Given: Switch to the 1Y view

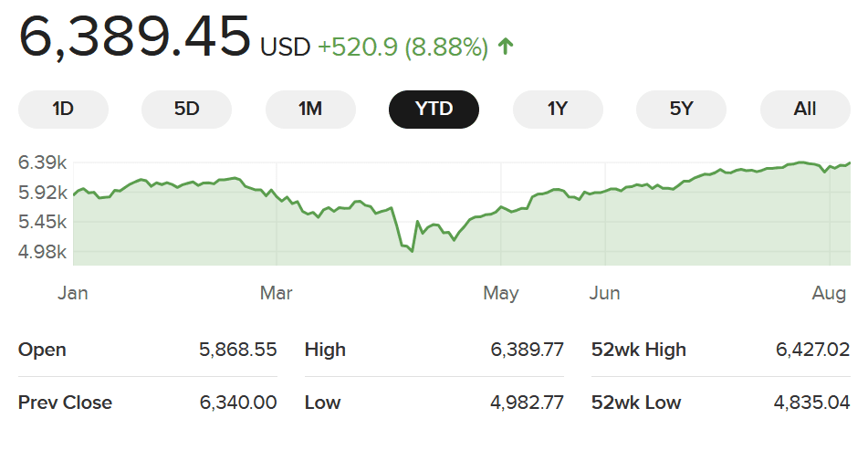Looking at the screenshot, I should (558, 110).
